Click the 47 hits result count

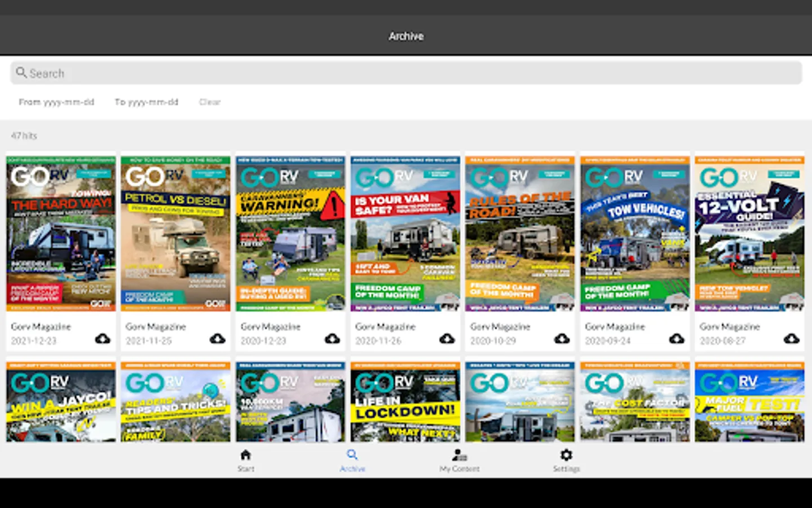pos(24,136)
